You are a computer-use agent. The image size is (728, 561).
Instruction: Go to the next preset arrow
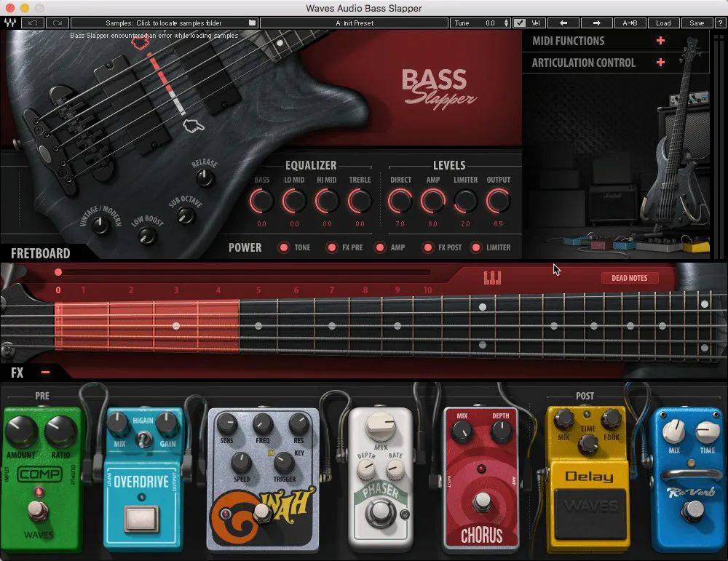point(596,23)
